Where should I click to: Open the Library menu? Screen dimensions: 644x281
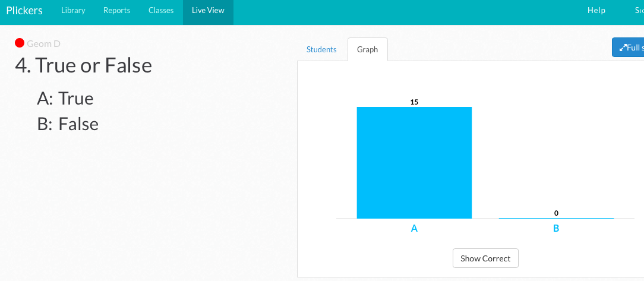tap(73, 11)
